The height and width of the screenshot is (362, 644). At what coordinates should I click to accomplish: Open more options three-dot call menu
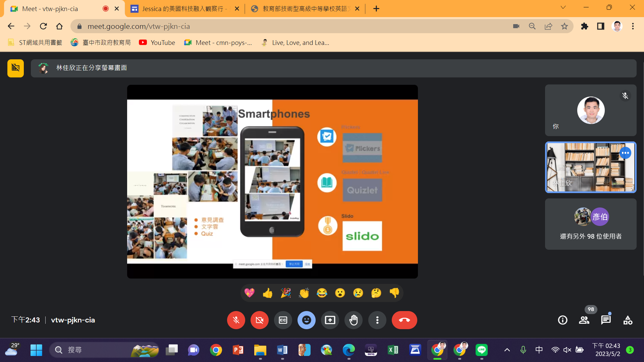point(377,320)
